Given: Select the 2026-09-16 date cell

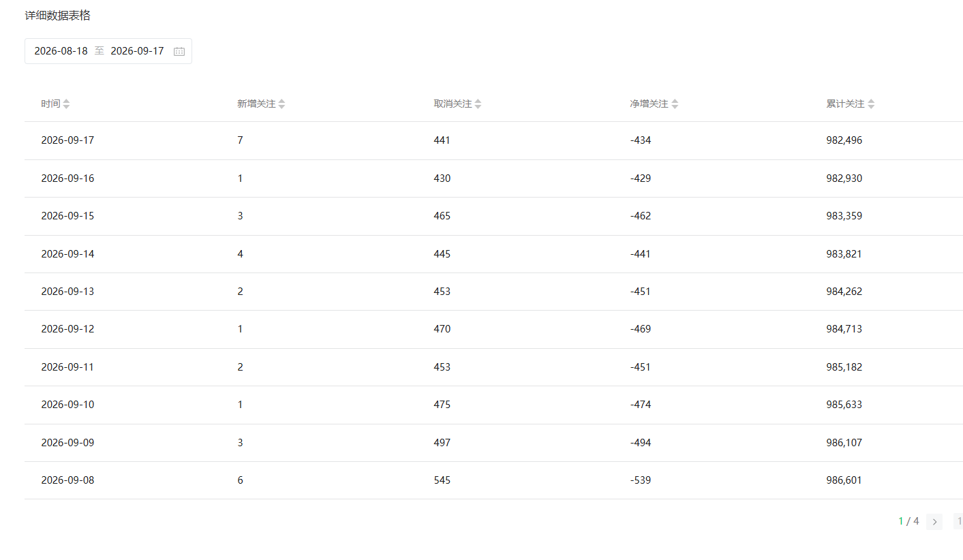Looking at the screenshot, I should pyautogui.click(x=67, y=178).
